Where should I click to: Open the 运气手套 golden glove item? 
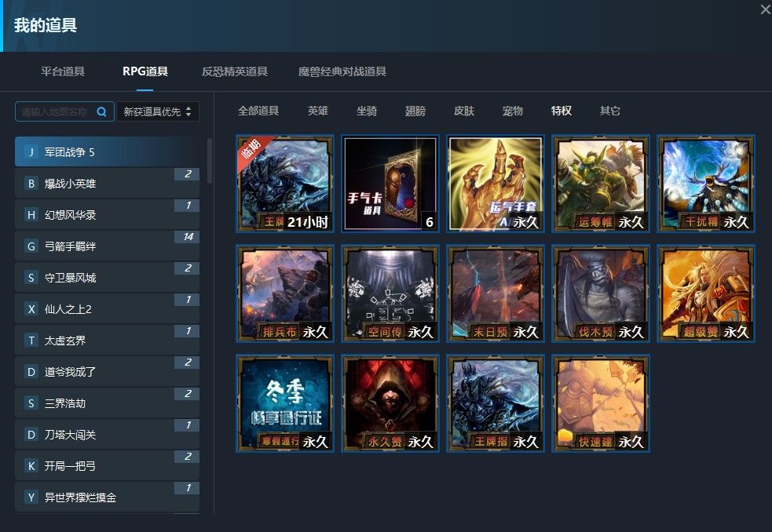pyautogui.click(x=496, y=184)
